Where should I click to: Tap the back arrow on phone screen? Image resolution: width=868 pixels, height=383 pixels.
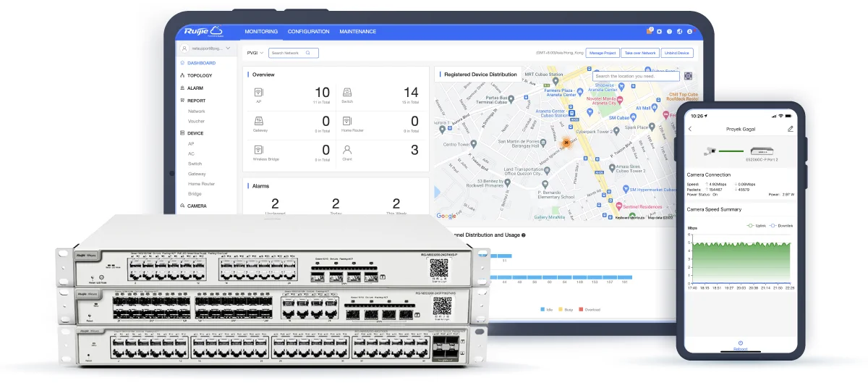pos(690,129)
